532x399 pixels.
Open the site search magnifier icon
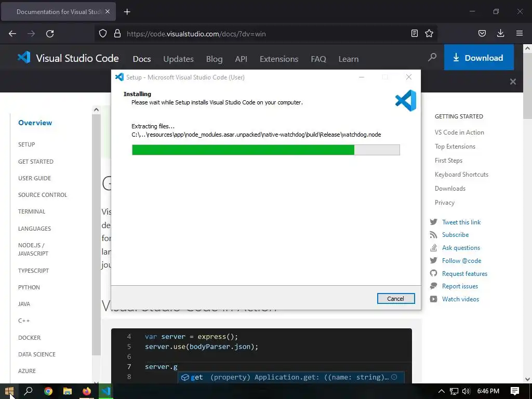[x=432, y=57]
